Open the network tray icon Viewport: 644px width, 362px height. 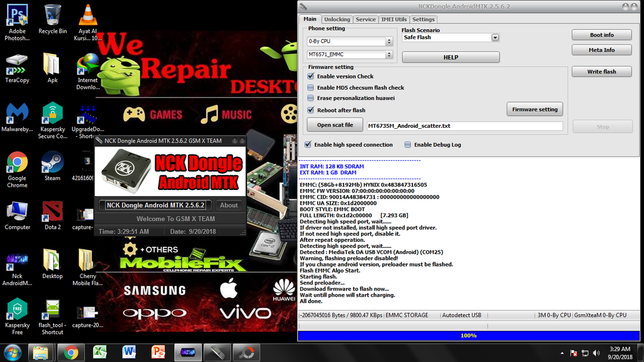(x=585, y=353)
